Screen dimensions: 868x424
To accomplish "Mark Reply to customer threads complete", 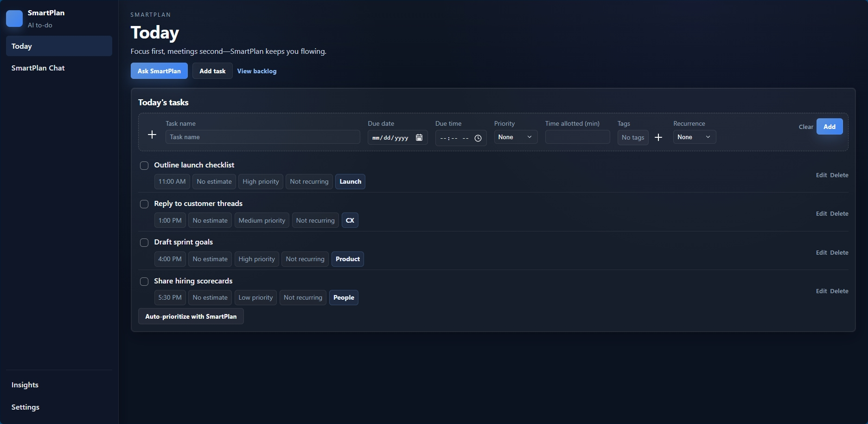I will tap(144, 204).
